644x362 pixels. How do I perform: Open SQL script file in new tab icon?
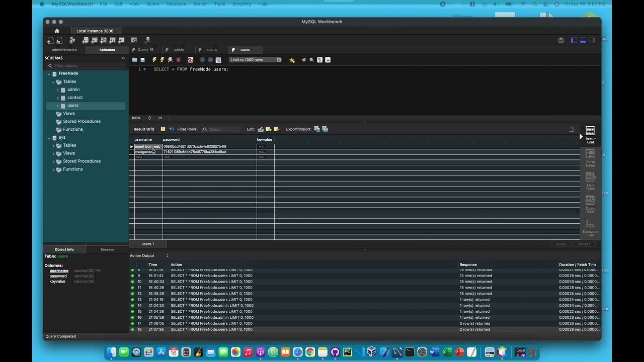pyautogui.click(x=59, y=40)
